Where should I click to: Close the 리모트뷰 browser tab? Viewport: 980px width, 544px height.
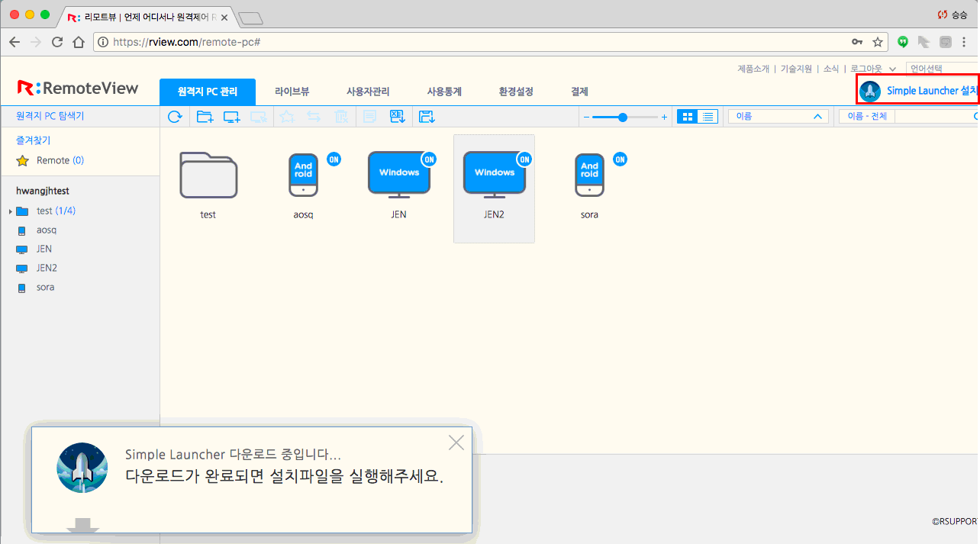pyautogui.click(x=224, y=17)
